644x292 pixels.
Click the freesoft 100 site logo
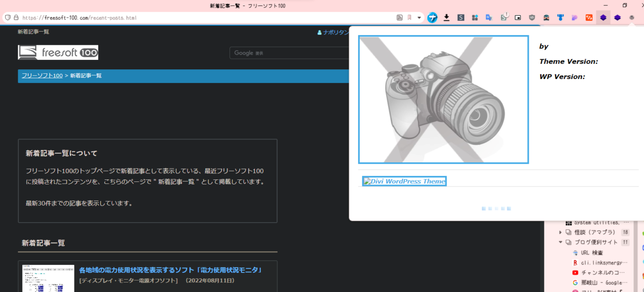58,52
